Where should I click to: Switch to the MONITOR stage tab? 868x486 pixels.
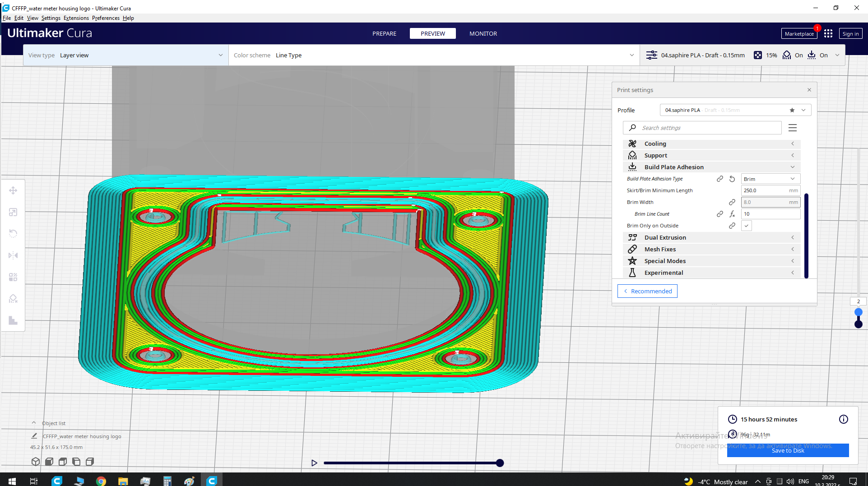point(483,33)
